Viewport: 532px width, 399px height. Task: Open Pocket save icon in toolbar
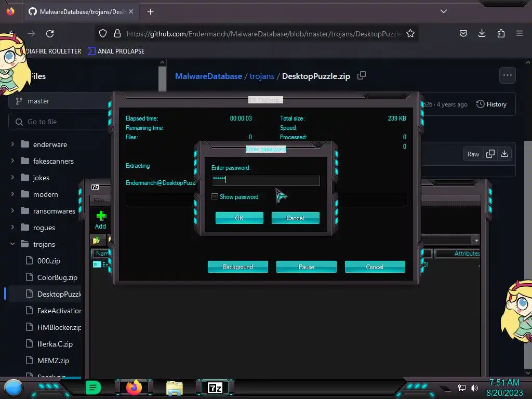click(x=463, y=33)
